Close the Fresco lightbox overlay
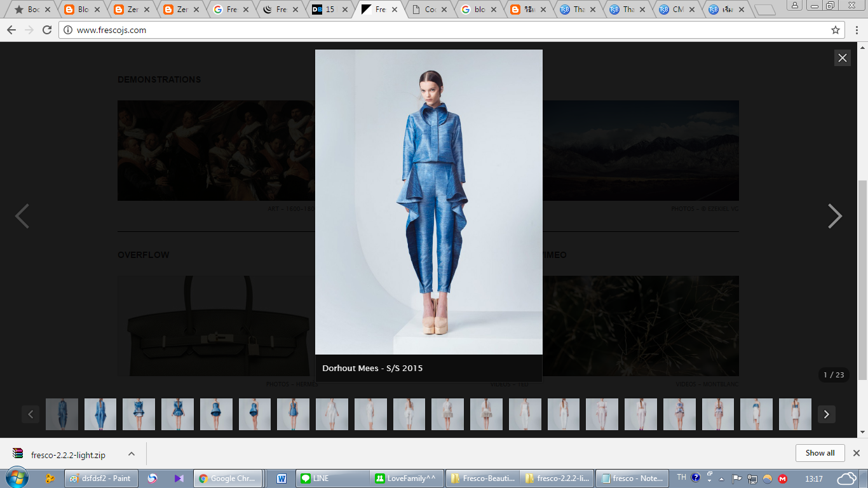This screenshot has height=488, width=868. [x=843, y=58]
